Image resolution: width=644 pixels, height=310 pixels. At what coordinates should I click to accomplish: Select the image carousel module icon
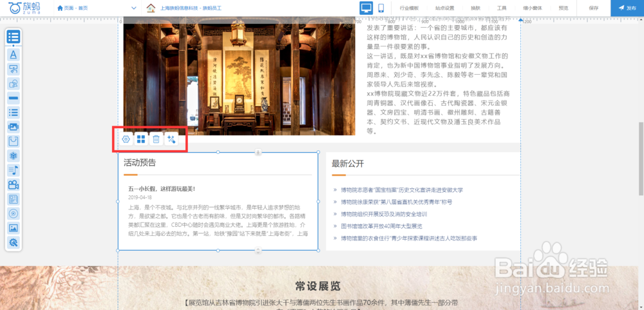[x=13, y=126]
